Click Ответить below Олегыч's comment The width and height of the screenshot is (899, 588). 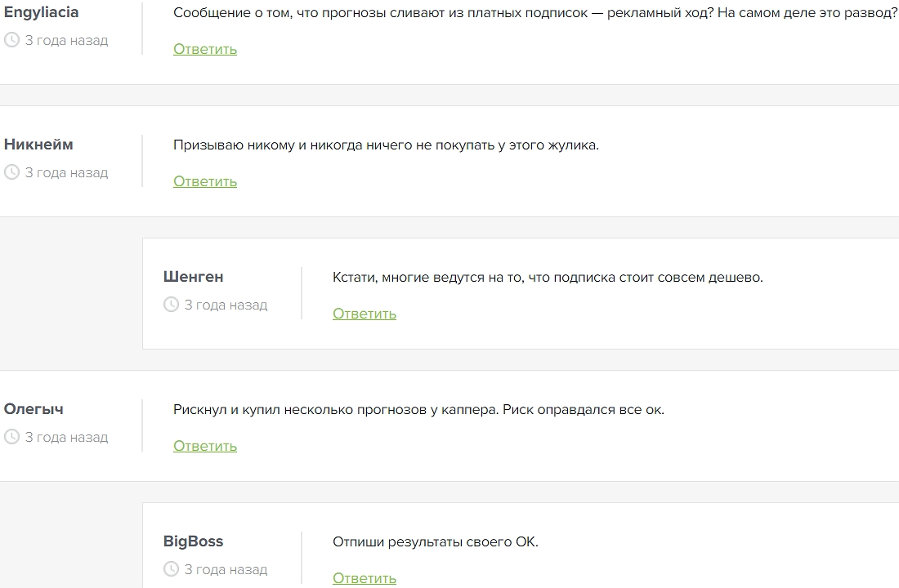click(x=204, y=445)
